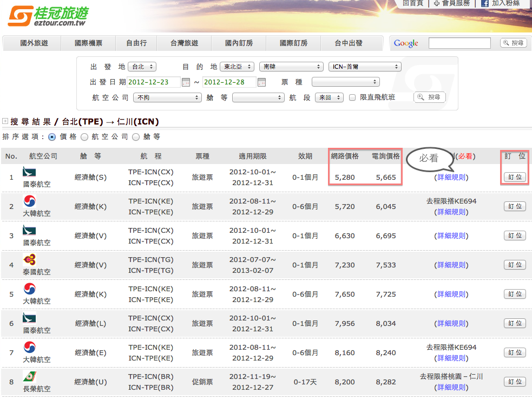Open airline dropdown showing 不拘
This screenshot has width=532, height=399.
[x=167, y=97]
